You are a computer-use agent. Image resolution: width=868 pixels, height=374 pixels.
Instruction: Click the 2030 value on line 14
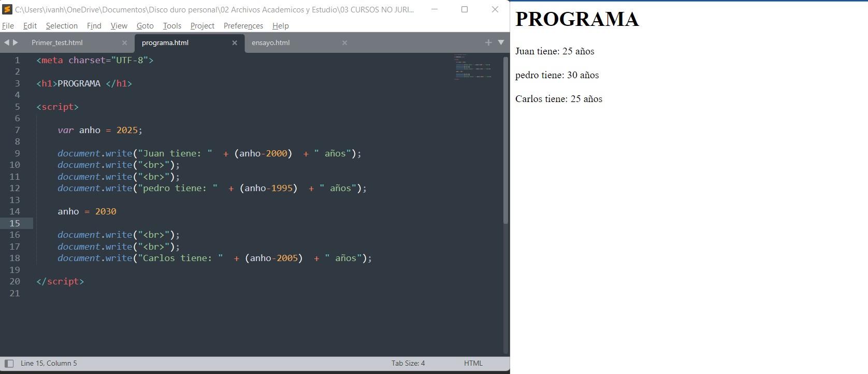106,211
